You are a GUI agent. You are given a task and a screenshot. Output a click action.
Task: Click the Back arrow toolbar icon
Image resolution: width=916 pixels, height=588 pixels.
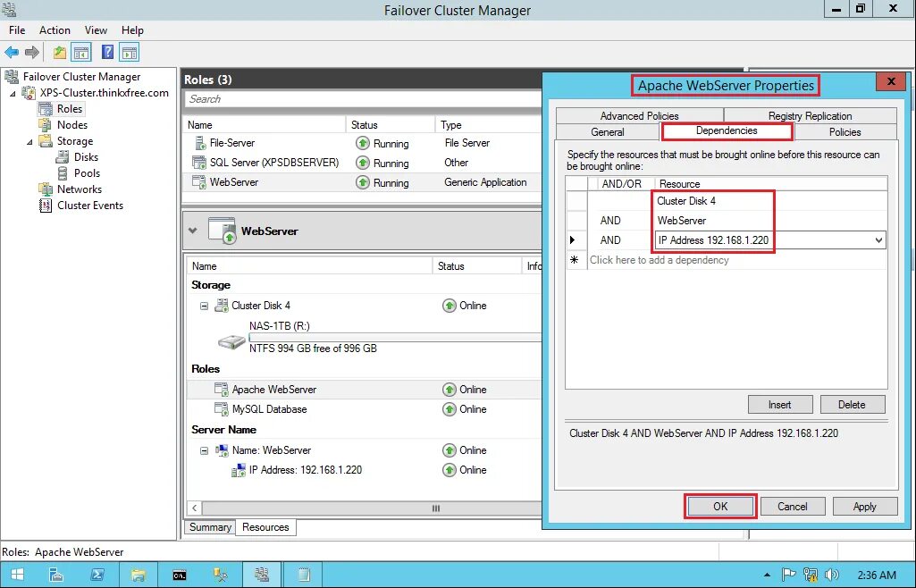(12, 53)
